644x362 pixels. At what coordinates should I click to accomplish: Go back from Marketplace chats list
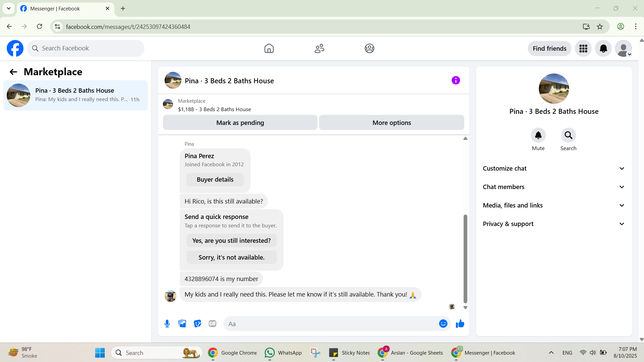(13, 72)
